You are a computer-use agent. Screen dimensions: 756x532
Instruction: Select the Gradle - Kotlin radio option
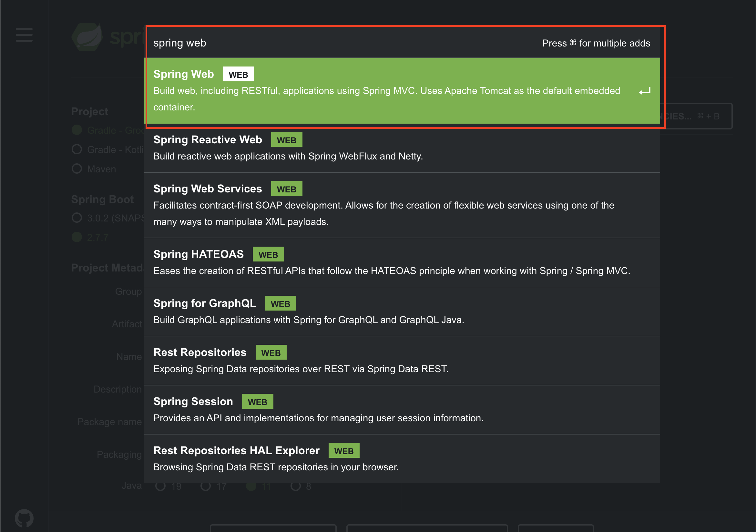[77, 149]
